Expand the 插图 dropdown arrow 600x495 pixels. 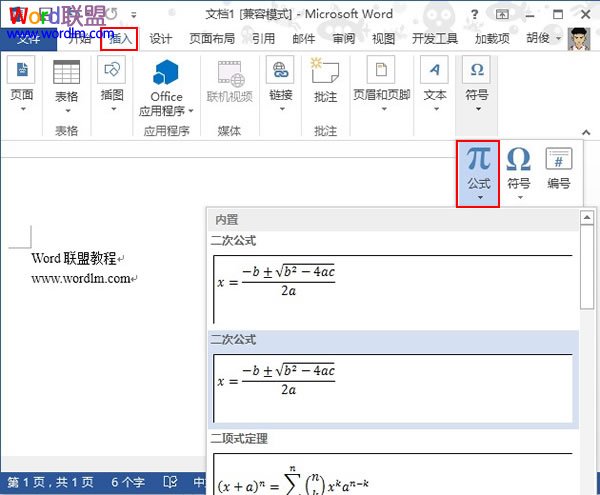114,109
